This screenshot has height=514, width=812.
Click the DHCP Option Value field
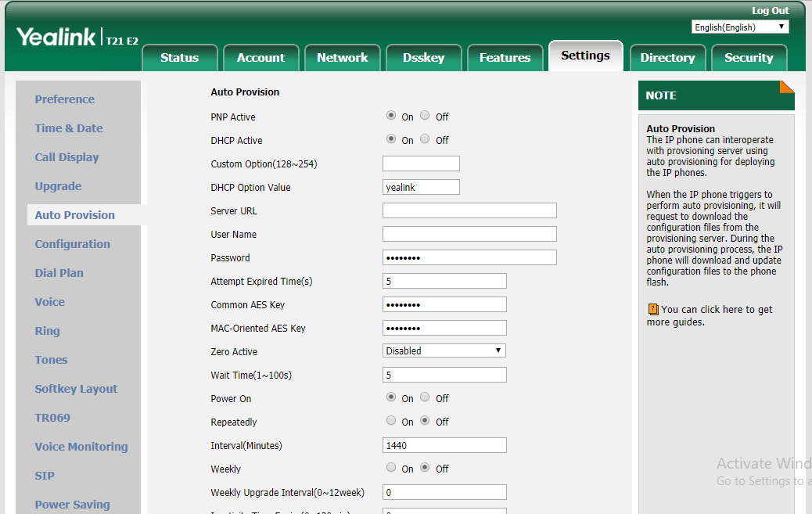click(x=421, y=187)
